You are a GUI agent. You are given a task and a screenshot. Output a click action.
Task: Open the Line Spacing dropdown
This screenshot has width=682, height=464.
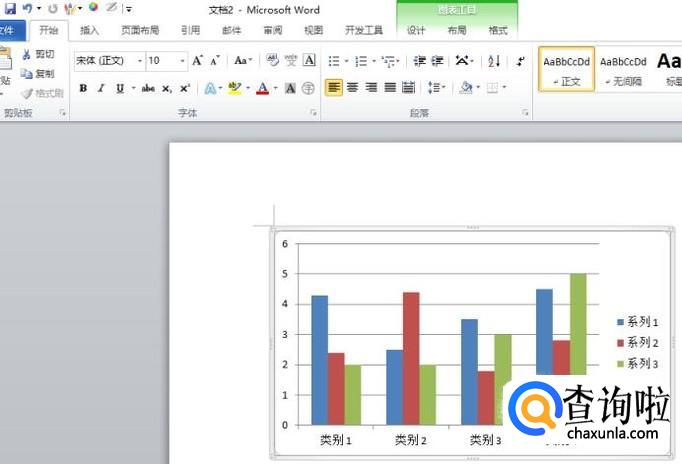click(436, 88)
